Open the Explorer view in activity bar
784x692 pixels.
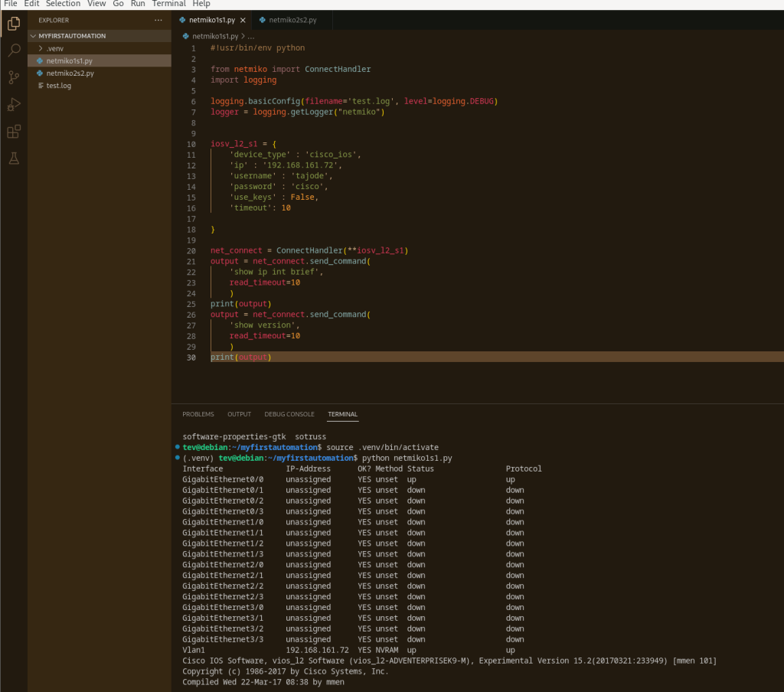[13, 24]
